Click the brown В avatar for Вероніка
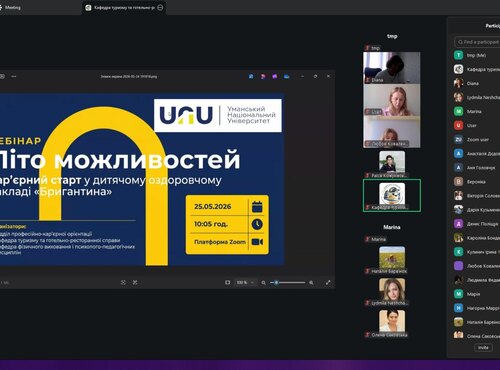 (459, 182)
